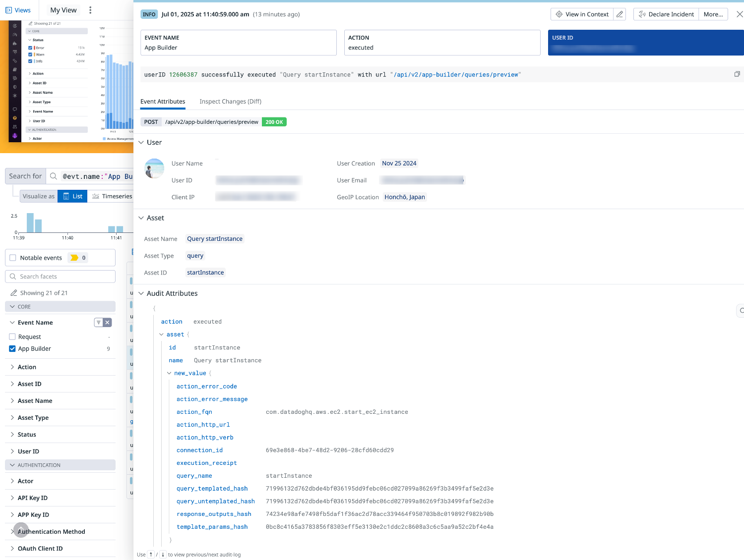Click the Search facets input field
The width and height of the screenshot is (744, 560).
point(60,277)
